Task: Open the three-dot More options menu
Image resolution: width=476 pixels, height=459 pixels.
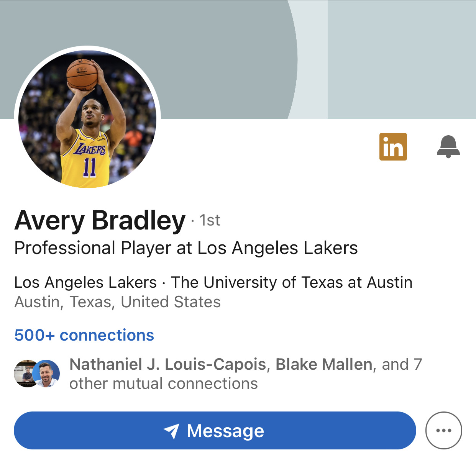Action: [x=443, y=430]
